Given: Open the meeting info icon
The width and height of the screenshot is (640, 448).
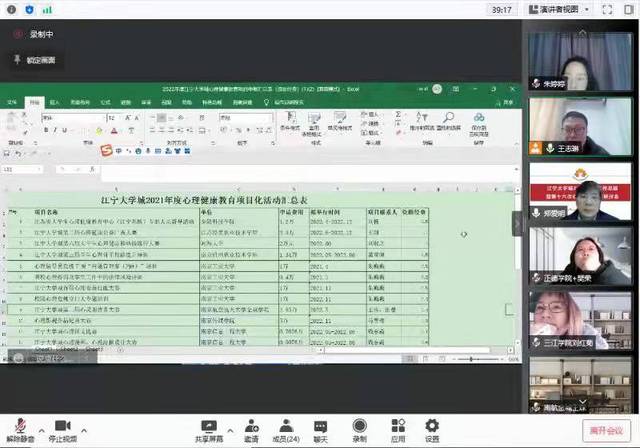Looking at the screenshot, I should [x=11, y=9].
